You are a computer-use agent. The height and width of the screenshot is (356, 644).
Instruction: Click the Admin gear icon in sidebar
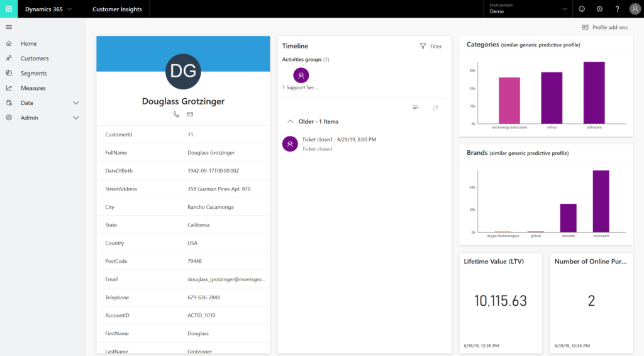tap(9, 118)
